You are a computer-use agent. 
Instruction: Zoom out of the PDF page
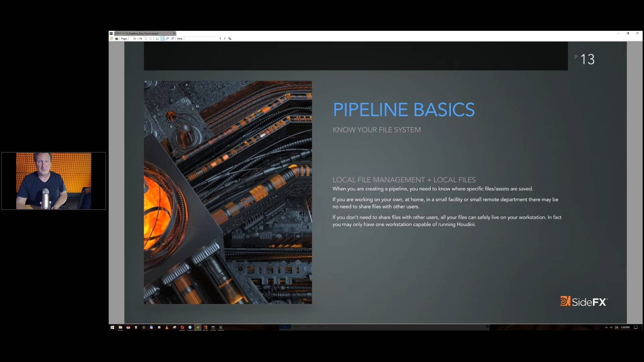[168, 39]
